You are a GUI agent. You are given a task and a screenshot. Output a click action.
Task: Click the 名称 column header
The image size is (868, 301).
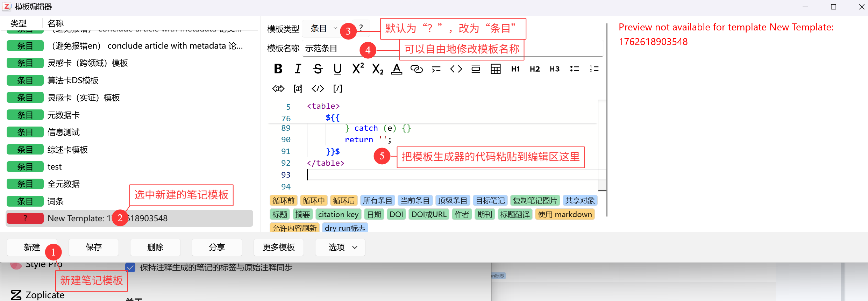tap(56, 23)
